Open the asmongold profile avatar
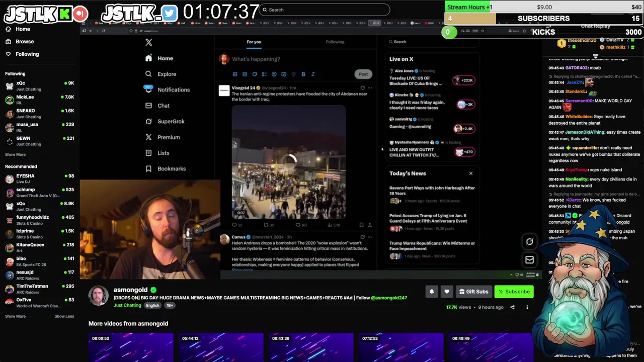Viewport: 644px width, 362px height. pyautogui.click(x=99, y=296)
